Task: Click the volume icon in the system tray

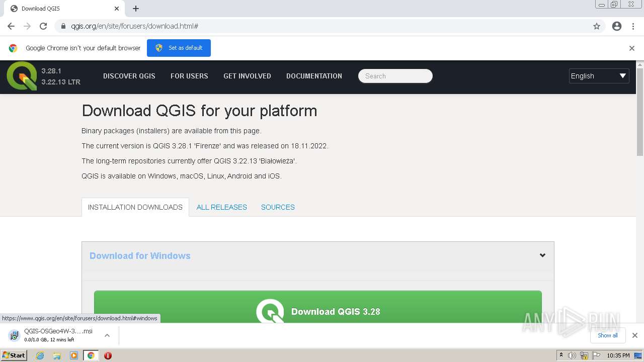Action: coord(572,355)
